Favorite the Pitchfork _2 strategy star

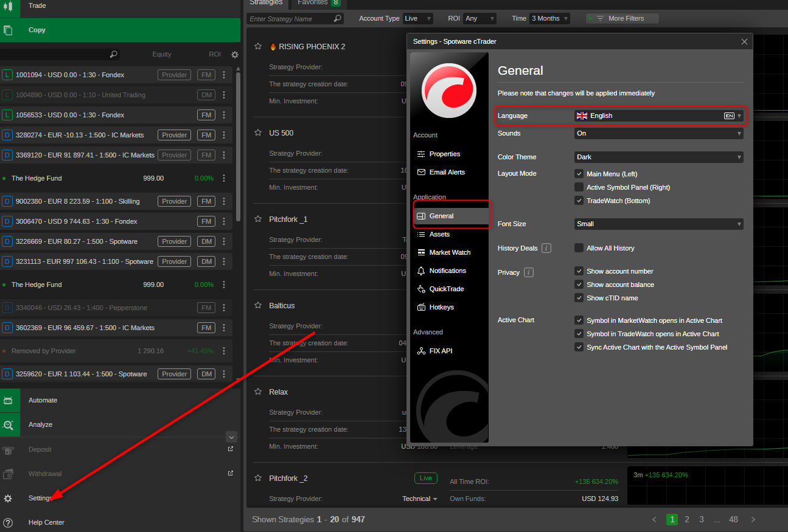pos(258,478)
